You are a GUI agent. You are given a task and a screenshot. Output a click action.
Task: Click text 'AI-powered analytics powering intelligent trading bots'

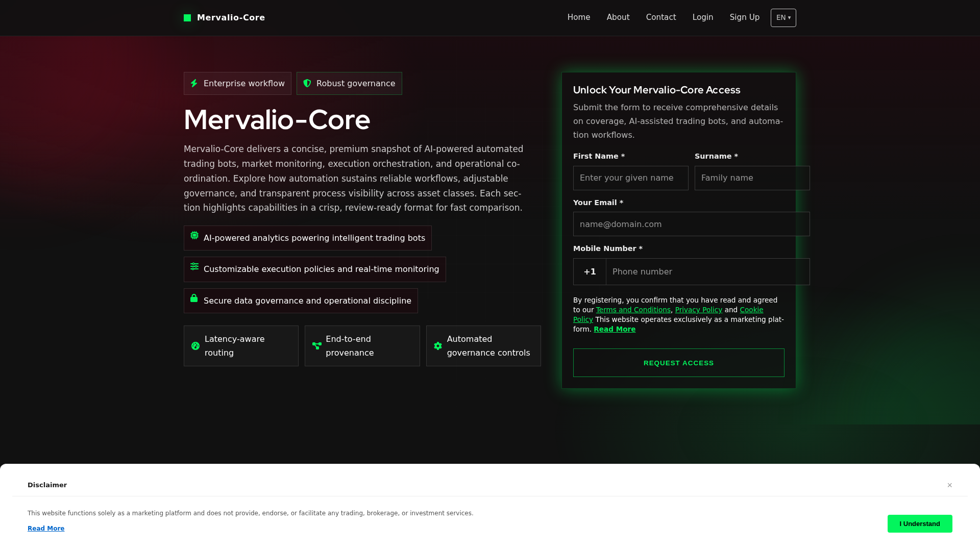point(314,238)
